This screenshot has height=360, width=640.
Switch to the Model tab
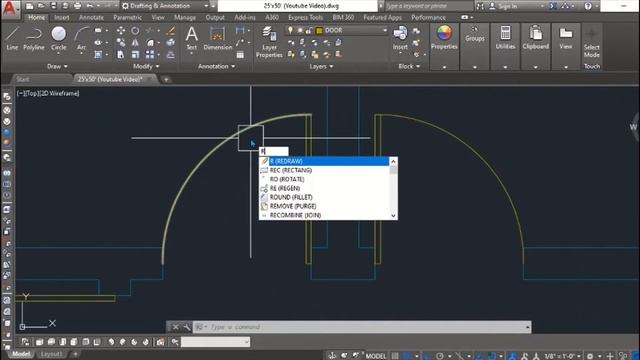[x=21, y=354]
